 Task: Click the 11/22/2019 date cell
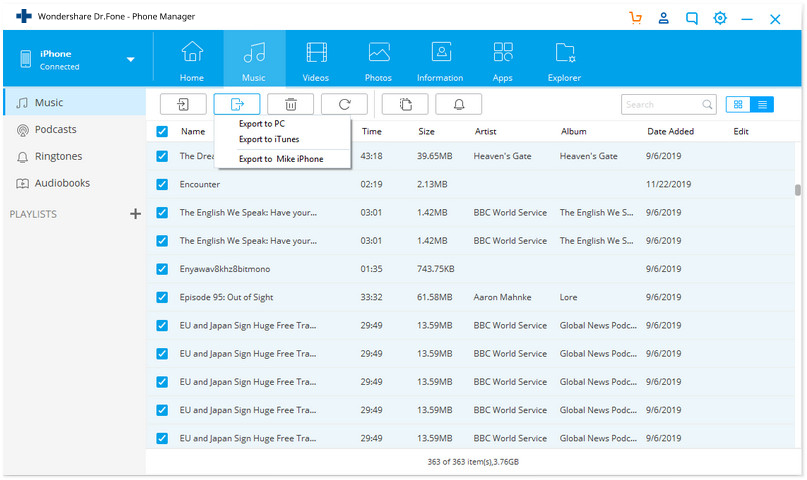click(x=668, y=184)
